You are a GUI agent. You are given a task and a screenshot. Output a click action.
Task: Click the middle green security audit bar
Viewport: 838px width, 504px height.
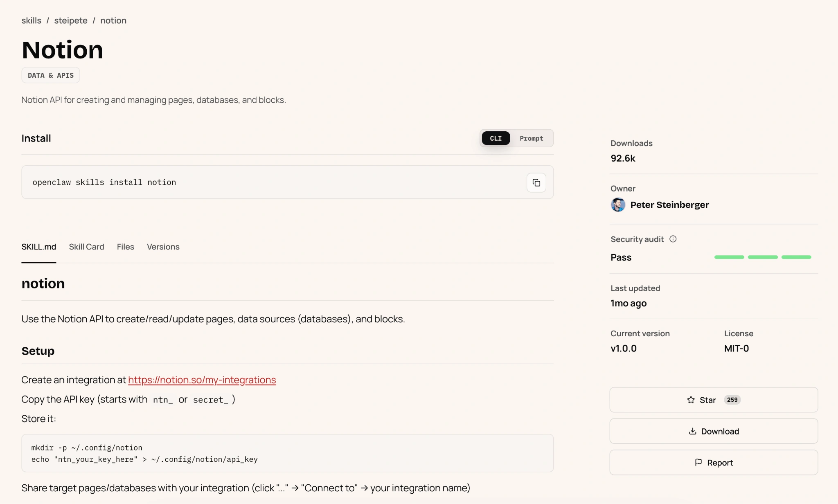(x=763, y=257)
